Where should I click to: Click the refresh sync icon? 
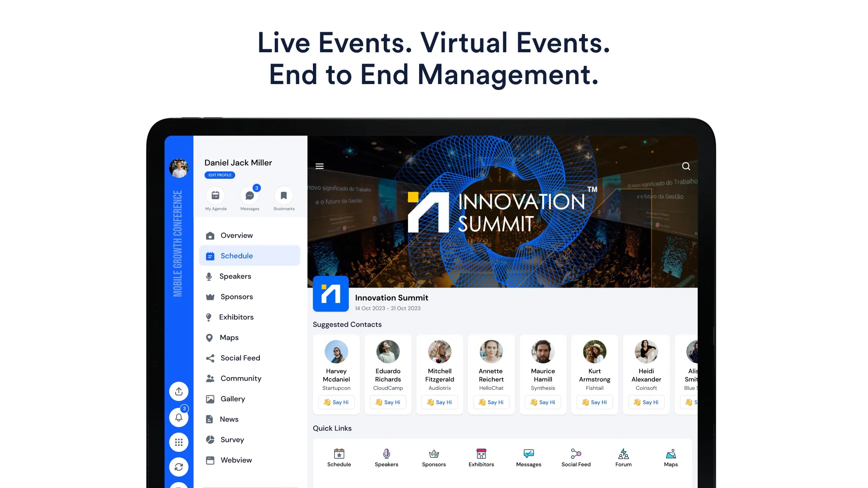point(179,467)
